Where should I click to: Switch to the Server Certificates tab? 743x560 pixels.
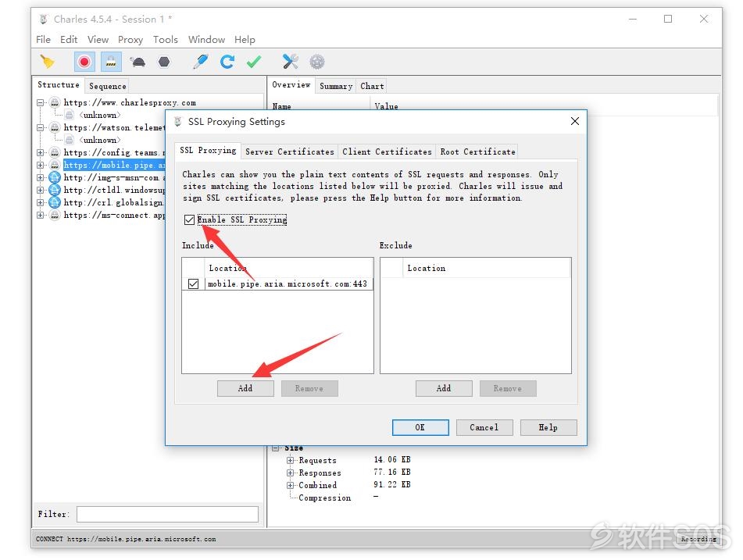[x=290, y=152]
